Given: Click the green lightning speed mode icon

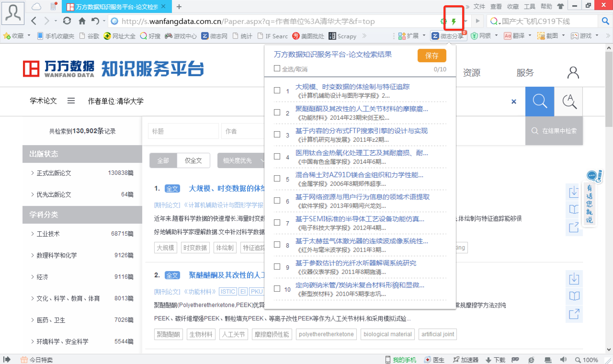Looking at the screenshot, I should point(454,21).
